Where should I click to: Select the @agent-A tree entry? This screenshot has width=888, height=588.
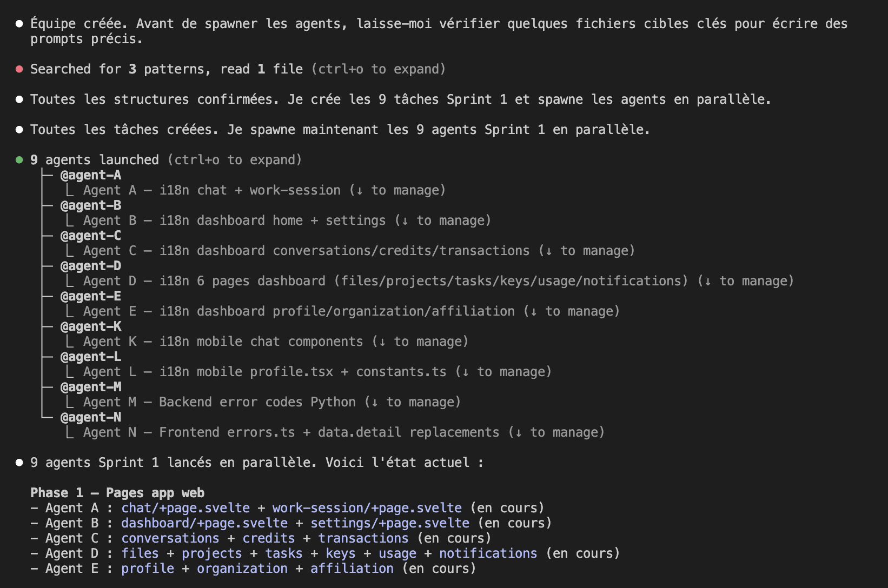(x=91, y=175)
